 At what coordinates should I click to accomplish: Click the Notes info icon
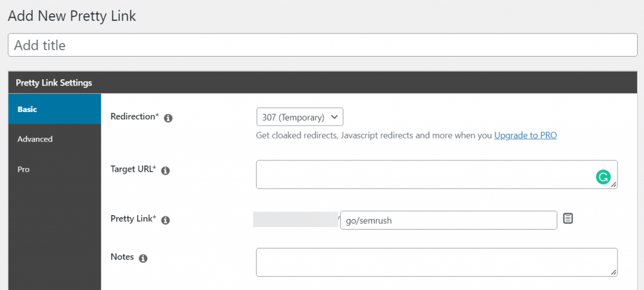click(143, 259)
